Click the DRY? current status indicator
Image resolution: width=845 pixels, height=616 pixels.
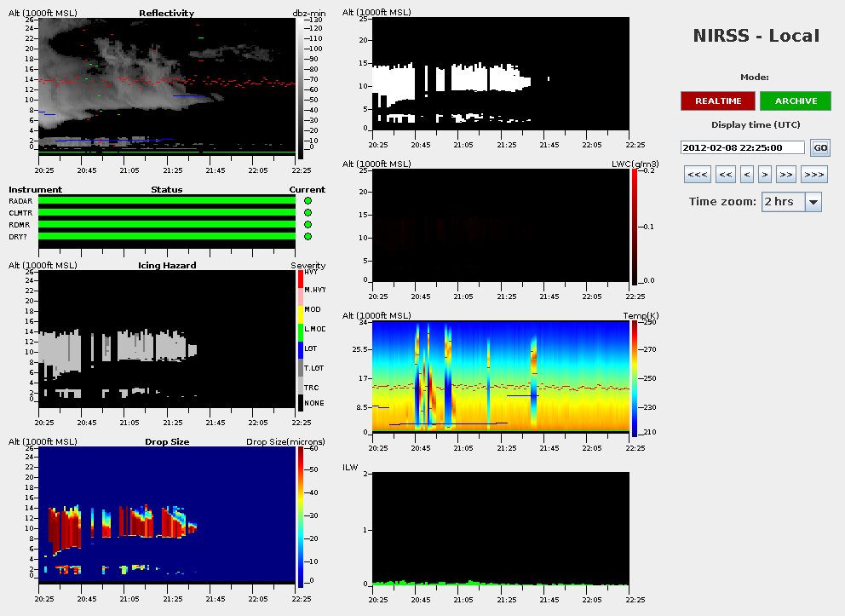pyautogui.click(x=308, y=236)
